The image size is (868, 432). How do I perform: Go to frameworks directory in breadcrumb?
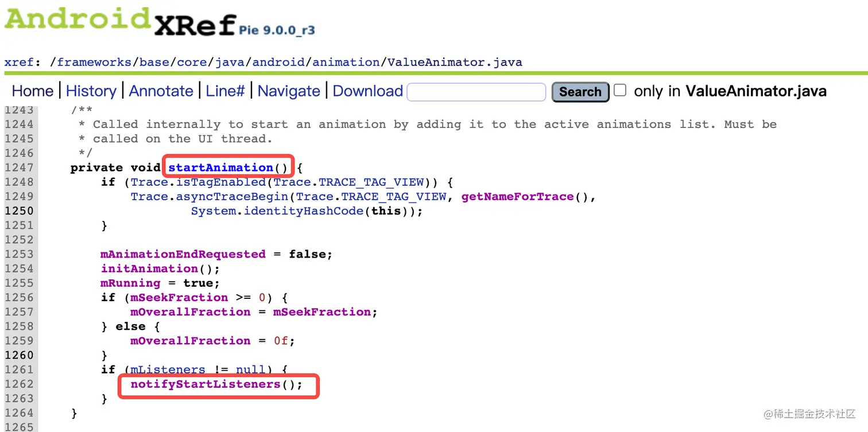94,62
